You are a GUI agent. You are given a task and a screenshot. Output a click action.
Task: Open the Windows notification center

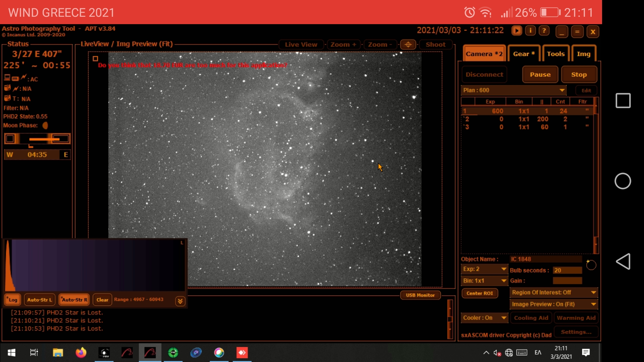(x=586, y=353)
